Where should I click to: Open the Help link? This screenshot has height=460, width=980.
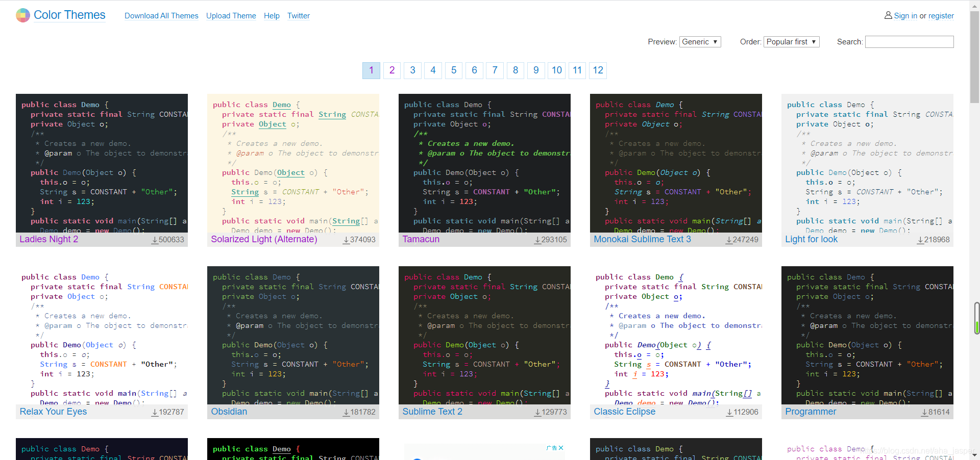tap(272, 16)
